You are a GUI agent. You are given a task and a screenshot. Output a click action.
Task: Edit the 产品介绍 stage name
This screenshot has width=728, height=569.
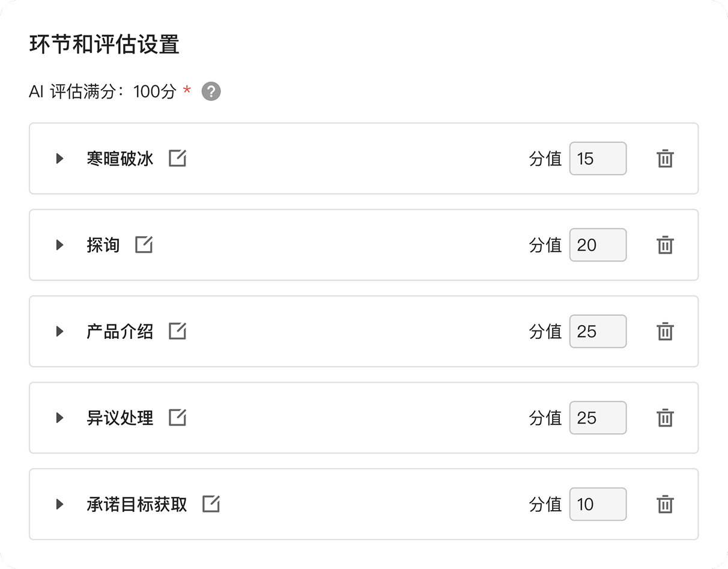[x=177, y=331]
